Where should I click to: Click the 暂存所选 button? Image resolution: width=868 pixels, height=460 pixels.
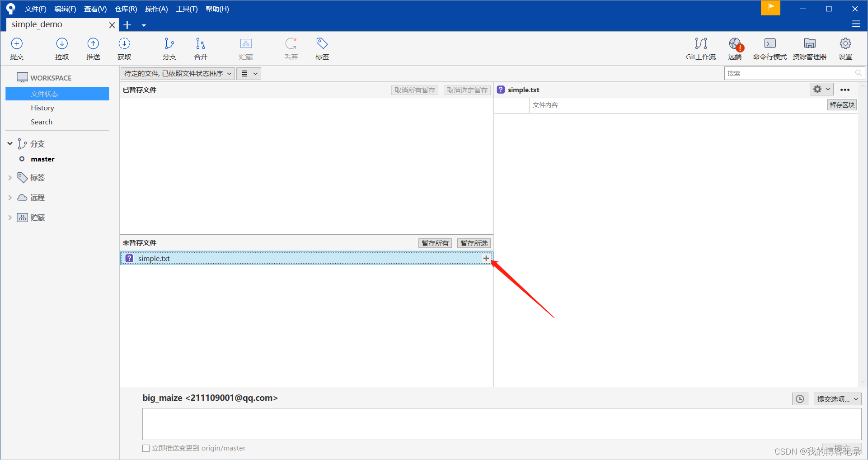474,243
